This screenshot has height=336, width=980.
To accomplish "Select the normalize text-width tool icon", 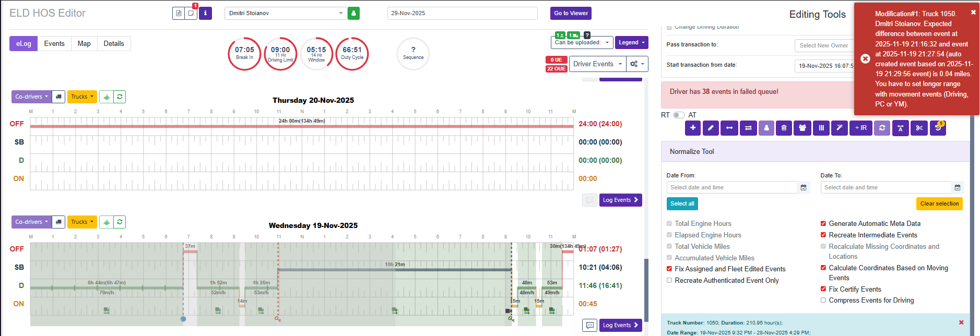I will (901, 128).
